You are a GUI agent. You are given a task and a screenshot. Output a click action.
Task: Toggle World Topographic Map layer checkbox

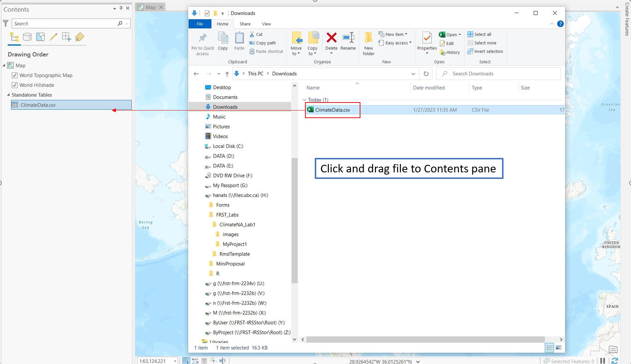pyautogui.click(x=14, y=75)
